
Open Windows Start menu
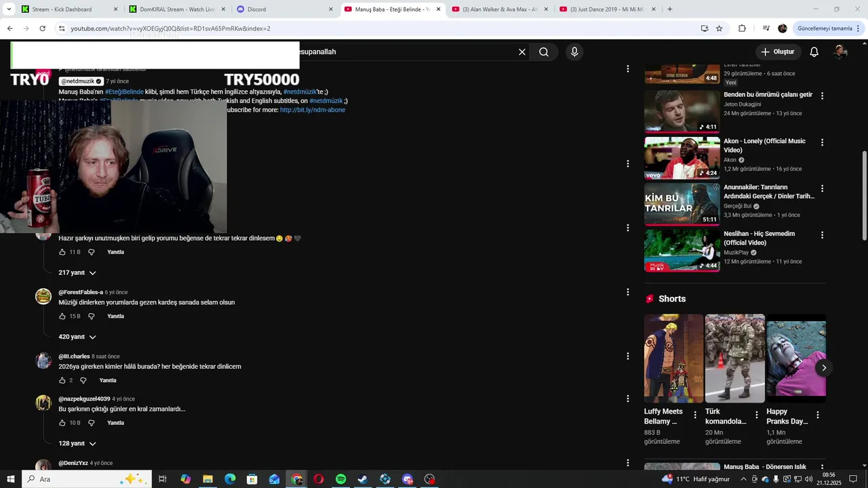point(11,479)
